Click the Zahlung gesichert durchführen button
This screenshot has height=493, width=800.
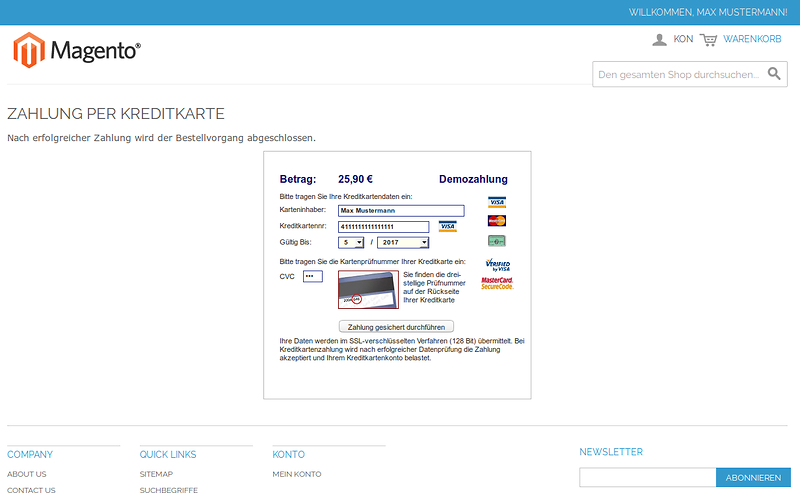(397, 326)
